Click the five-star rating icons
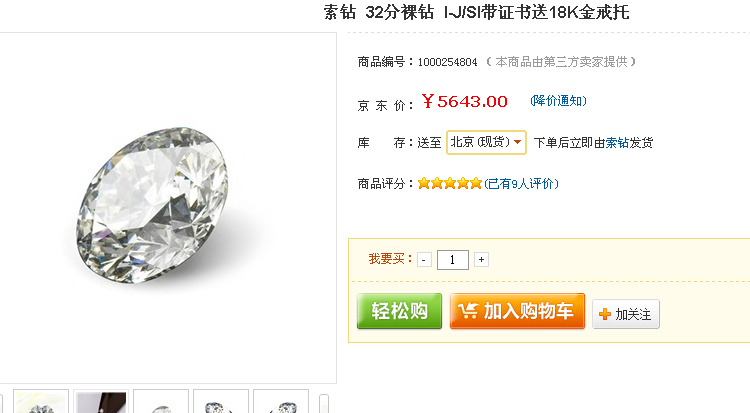The image size is (750, 413). click(x=449, y=183)
